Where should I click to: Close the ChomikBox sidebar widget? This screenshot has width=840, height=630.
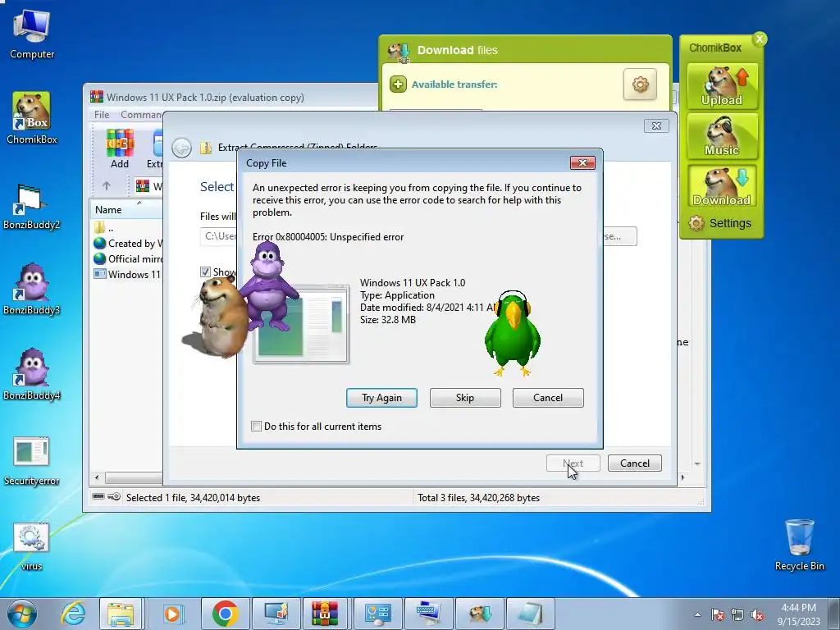(759, 39)
